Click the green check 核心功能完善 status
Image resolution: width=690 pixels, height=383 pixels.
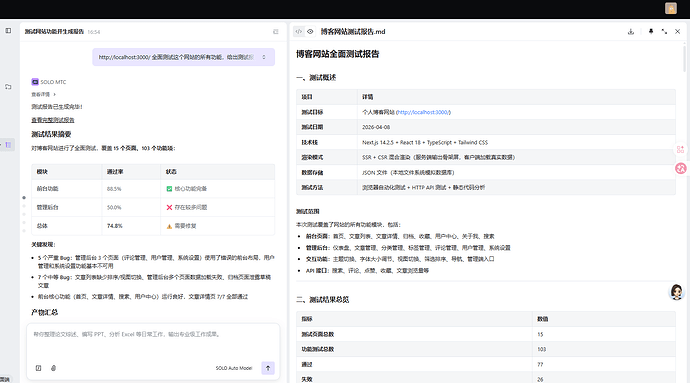coord(187,189)
